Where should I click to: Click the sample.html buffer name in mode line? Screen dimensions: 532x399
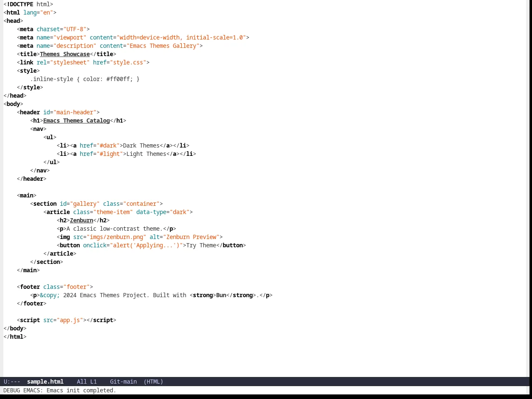[45, 382]
